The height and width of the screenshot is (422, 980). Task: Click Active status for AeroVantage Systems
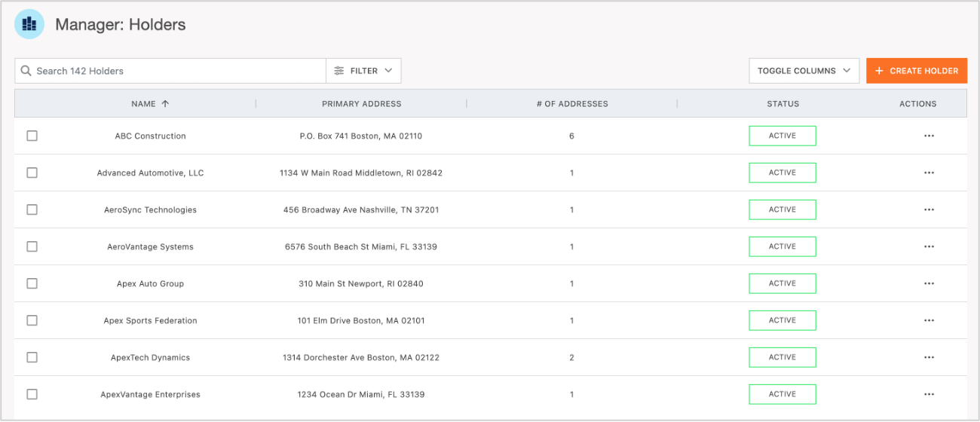782,246
